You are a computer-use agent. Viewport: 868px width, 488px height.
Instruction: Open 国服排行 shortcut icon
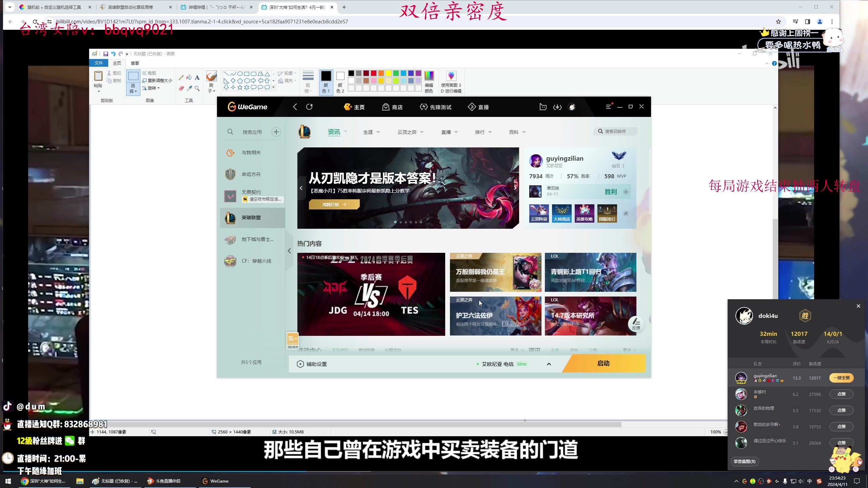click(607, 213)
